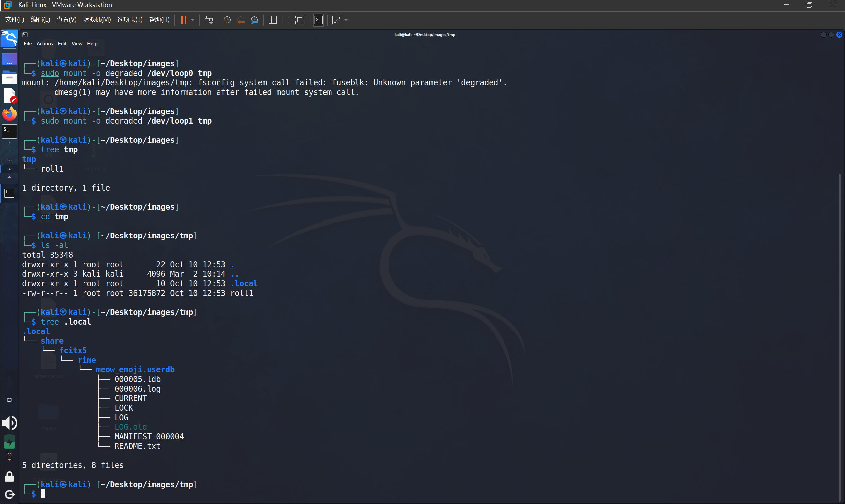Click the stretch guest display icon
The image size is (845, 504).
click(336, 20)
